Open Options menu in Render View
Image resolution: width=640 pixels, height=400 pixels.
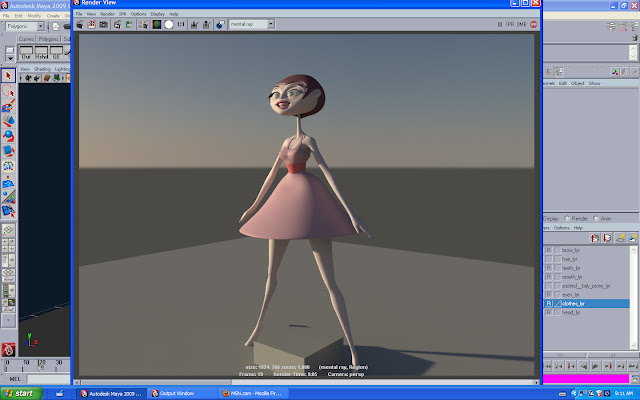tap(138, 14)
